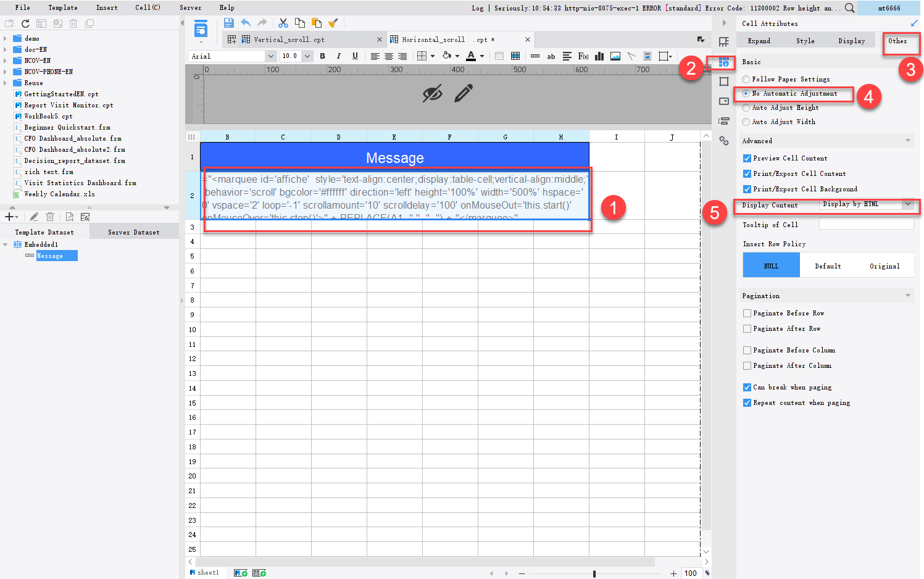Disable the Preview Cell Content checkbox
The width and height of the screenshot is (924, 579).
[746, 158]
